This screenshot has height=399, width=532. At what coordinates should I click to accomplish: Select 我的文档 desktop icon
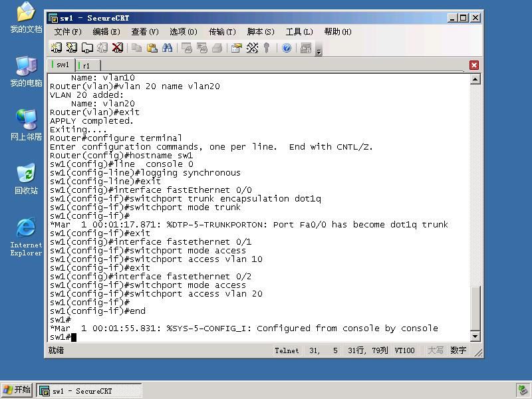26,18
